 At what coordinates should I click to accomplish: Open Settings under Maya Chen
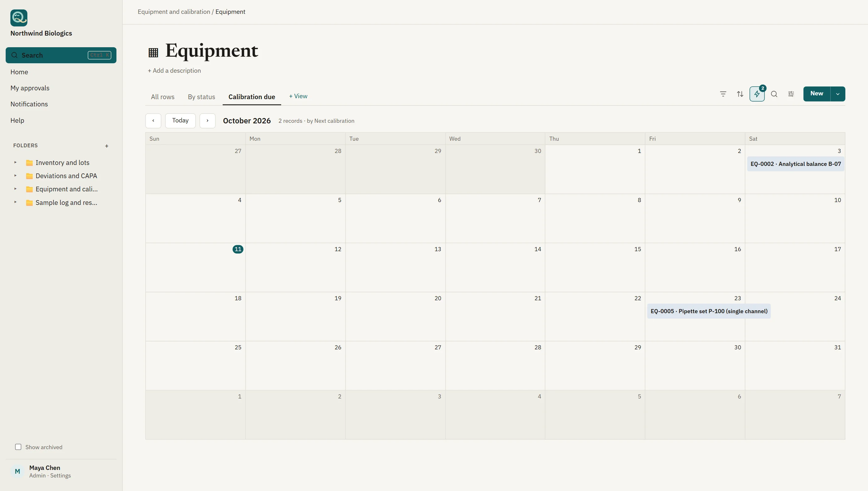[x=60, y=476]
